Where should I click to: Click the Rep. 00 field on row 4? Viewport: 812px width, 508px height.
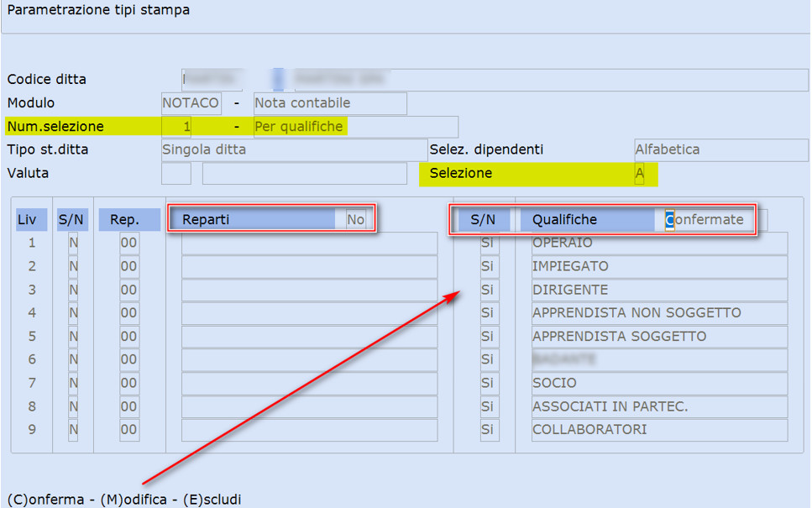[129, 313]
